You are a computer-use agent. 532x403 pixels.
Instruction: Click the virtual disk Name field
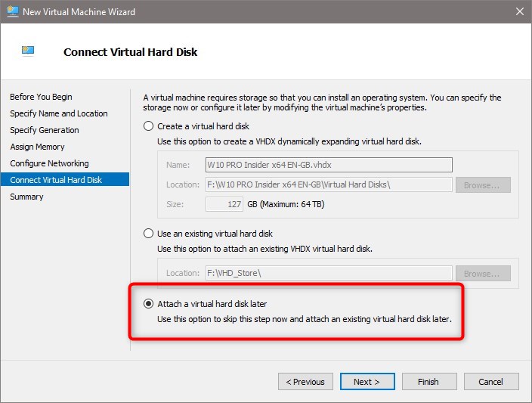pyautogui.click(x=329, y=165)
